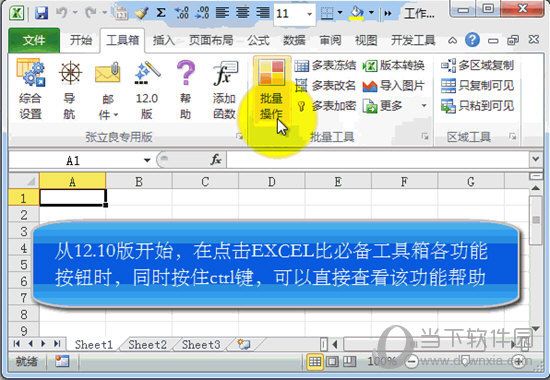Click the borders icon
The image size is (550, 380).
(327, 13)
